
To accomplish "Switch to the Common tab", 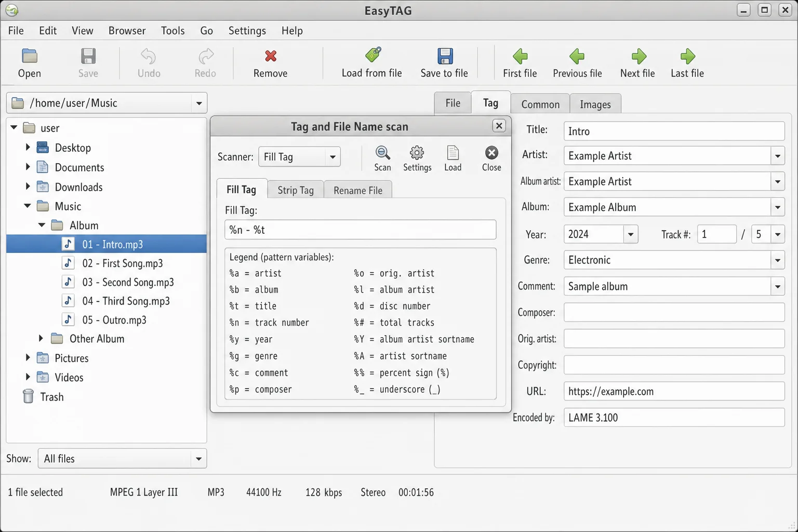I will pyautogui.click(x=540, y=104).
